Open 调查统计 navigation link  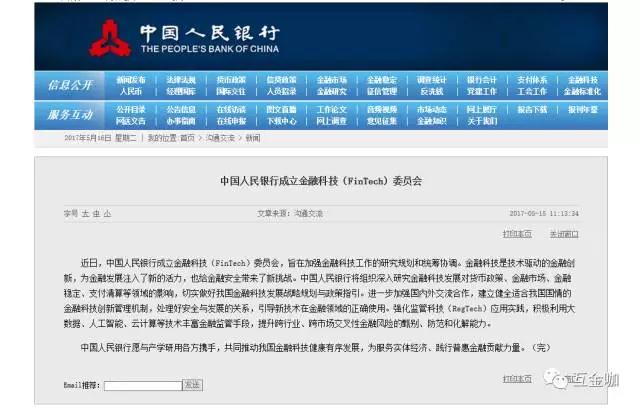point(432,80)
